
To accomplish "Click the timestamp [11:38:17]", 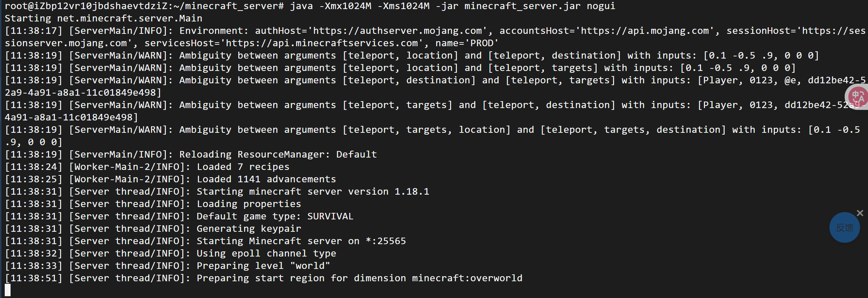I will 34,31.
